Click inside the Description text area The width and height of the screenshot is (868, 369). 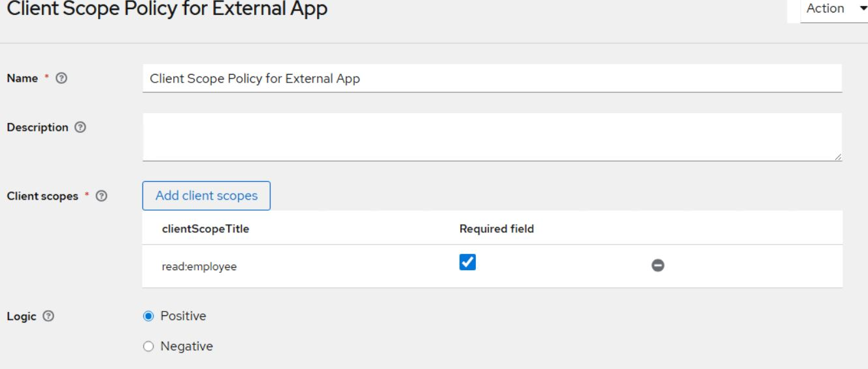[x=492, y=137]
